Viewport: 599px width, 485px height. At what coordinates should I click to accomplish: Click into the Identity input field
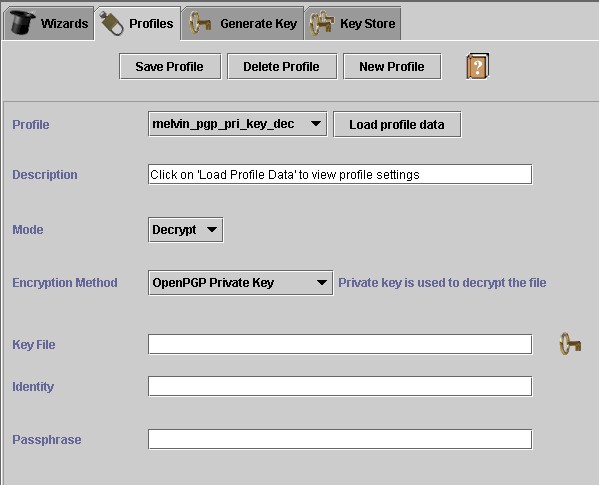340,386
